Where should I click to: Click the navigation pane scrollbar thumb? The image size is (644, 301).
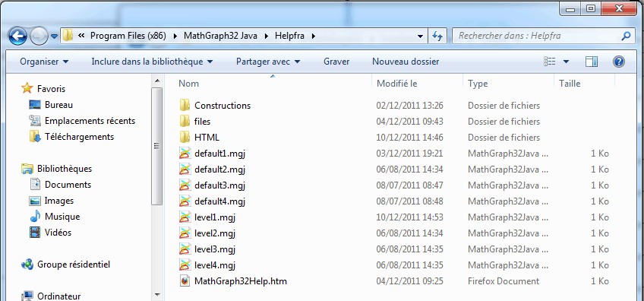click(156, 146)
